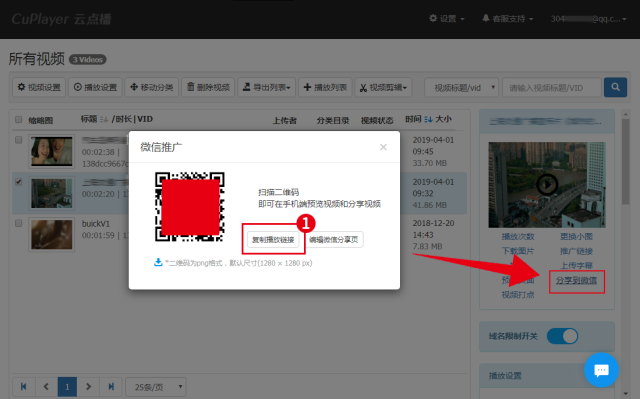
Task: Click the buickV1 video thumbnail
Action: click(51, 235)
